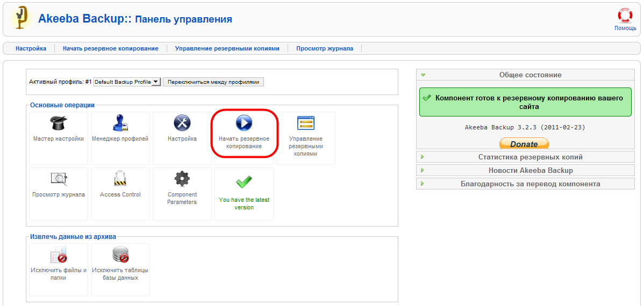The image size is (644, 306).
Task: Select Начать резервное копирование in top menu
Action: pos(111,48)
